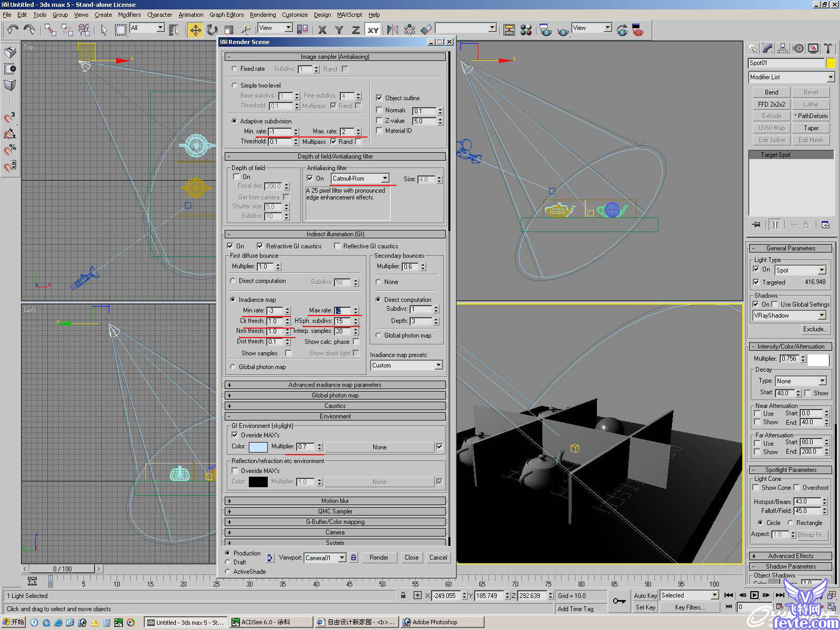This screenshot has height=630, width=840.
Task: Expand the Caustics rollout
Action: [x=335, y=406]
